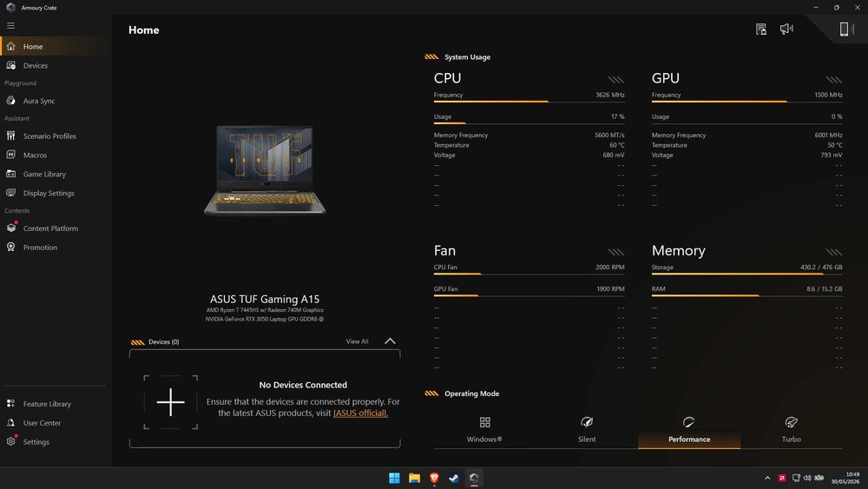This screenshot has height=489, width=868.
Task: Click the Settings gear icon
Action: 11,441
